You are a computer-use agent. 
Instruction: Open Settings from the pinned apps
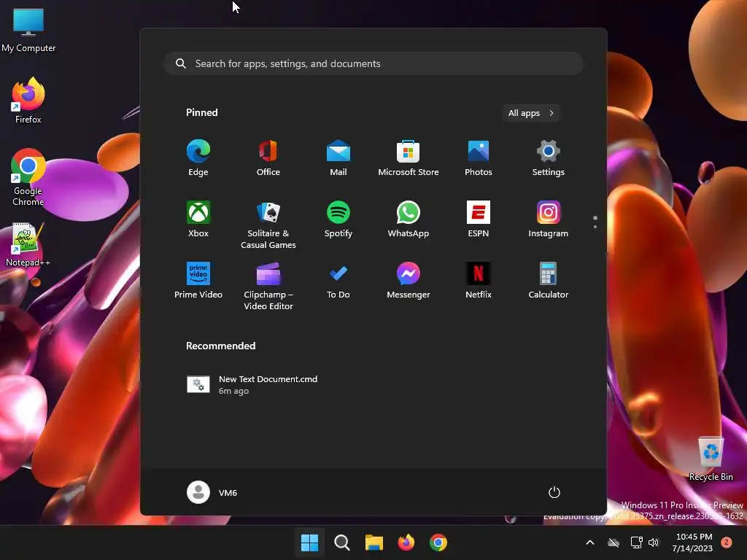[x=549, y=158]
